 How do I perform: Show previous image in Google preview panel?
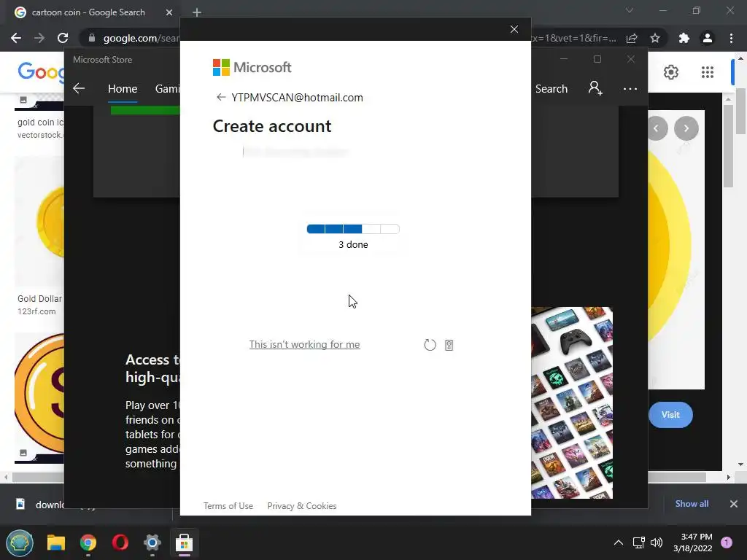click(x=657, y=128)
